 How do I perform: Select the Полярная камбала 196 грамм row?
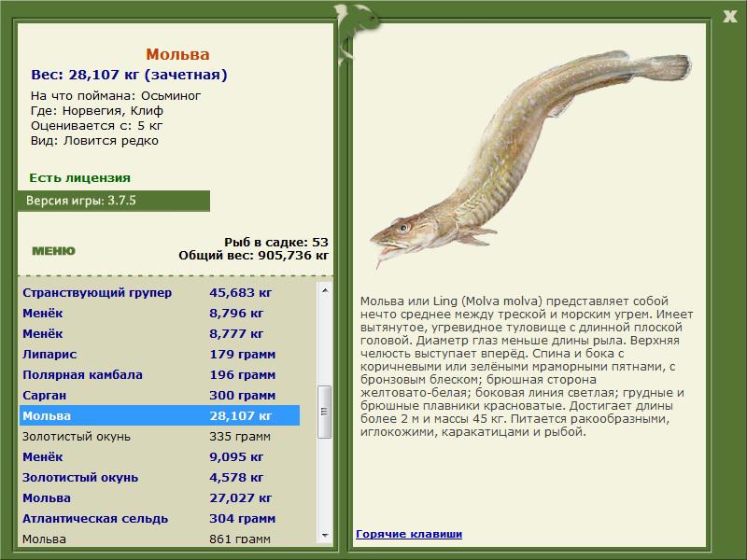click(x=160, y=374)
